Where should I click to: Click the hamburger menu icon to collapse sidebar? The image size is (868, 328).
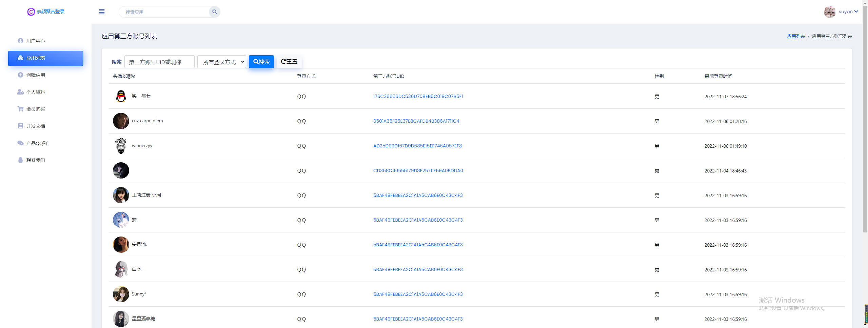(102, 12)
